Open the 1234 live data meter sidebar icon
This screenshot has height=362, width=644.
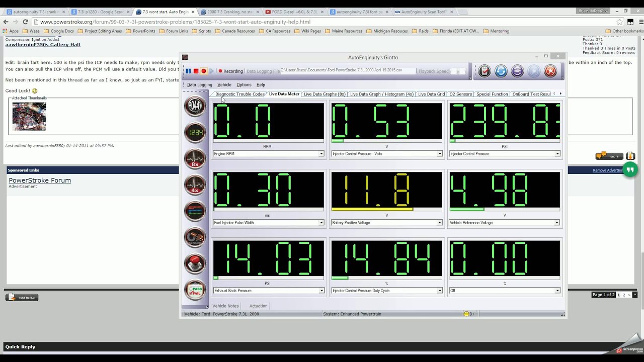195,133
